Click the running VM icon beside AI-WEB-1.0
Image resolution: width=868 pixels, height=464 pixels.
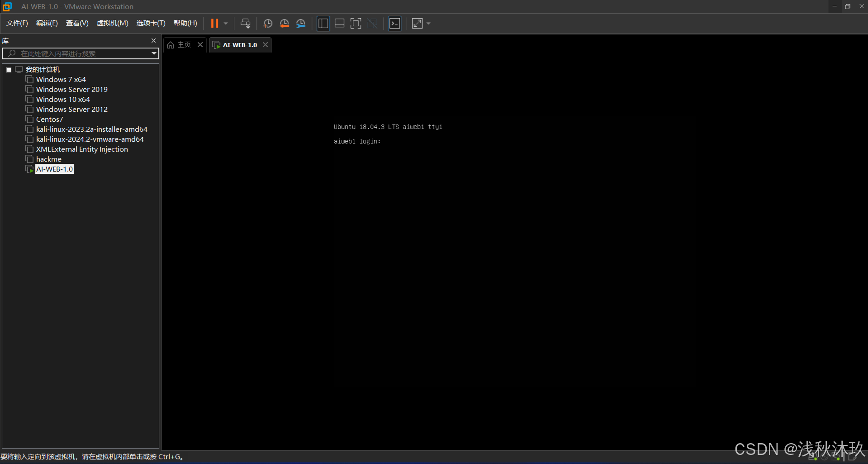coord(30,169)
